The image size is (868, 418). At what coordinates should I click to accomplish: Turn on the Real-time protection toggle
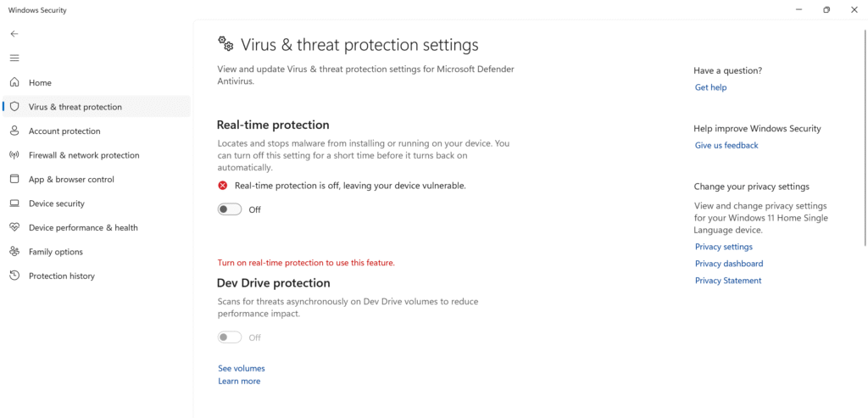[230, 209]
